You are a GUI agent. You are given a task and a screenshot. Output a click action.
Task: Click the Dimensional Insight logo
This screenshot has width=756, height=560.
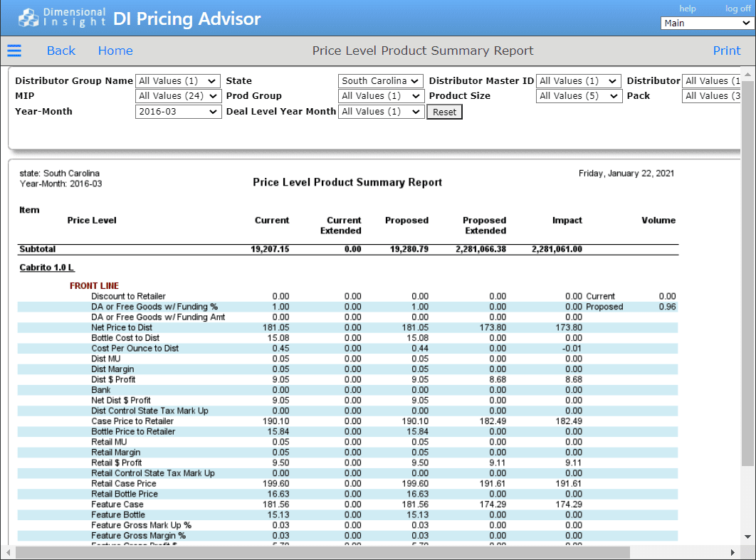[62, 17]
